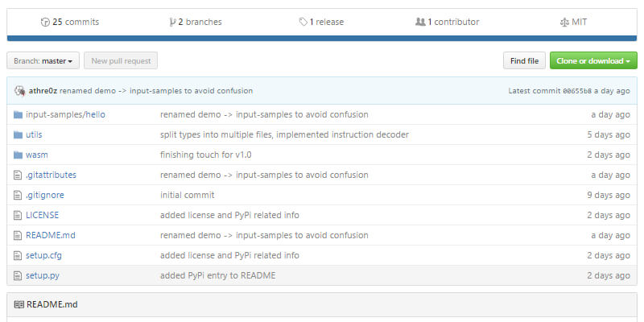Click the .gitignore file icon
644x322 pixels.
pyautogui.click(x=18, y=195)
